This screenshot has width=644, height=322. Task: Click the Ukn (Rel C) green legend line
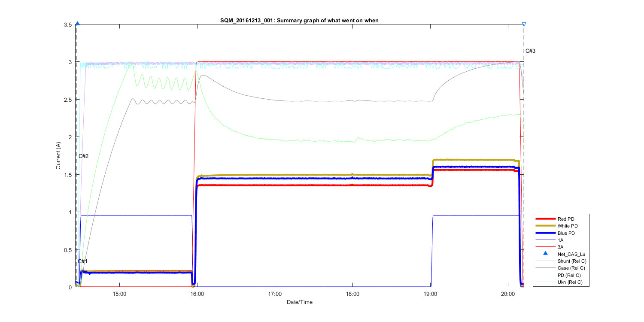click(x=545, y=282)
